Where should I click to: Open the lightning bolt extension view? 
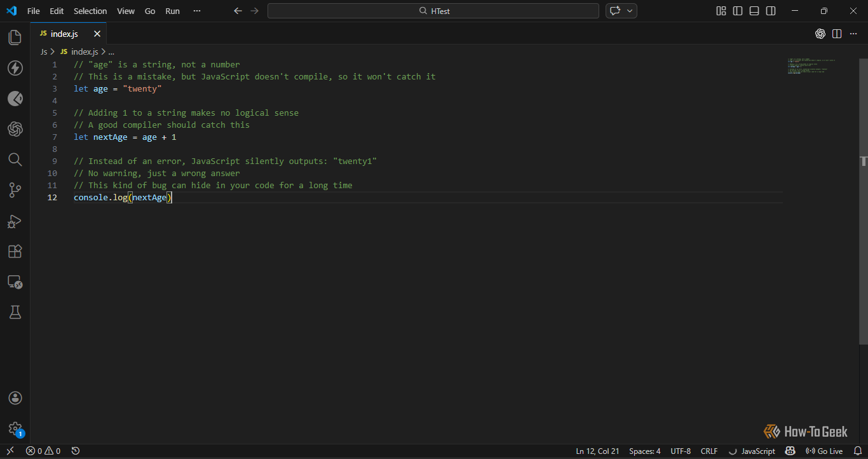point(15,68)
